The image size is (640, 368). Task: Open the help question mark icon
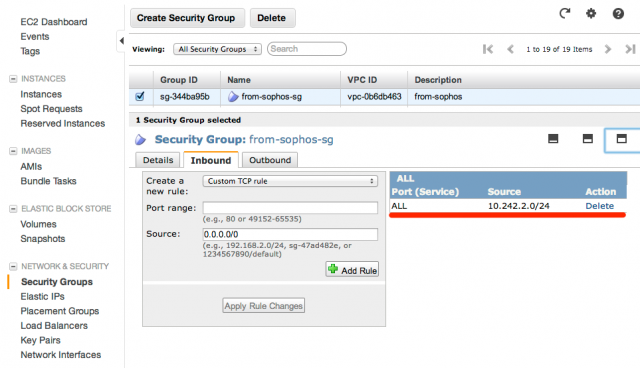click(618, 14)
